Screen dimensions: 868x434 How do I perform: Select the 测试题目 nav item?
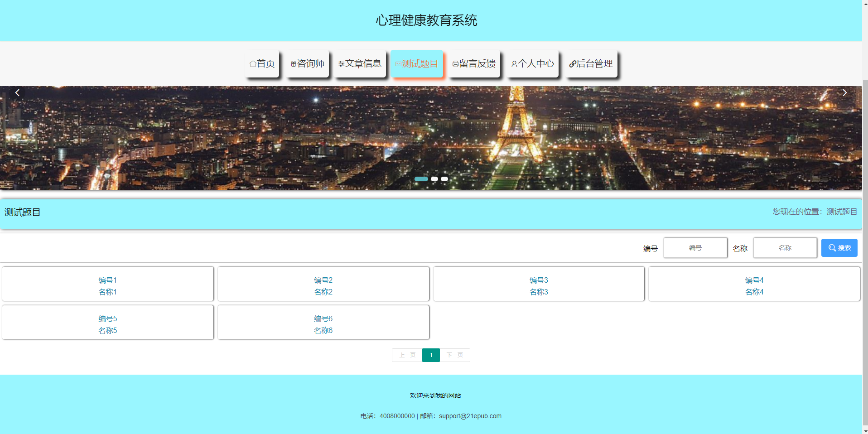point(416,63)
